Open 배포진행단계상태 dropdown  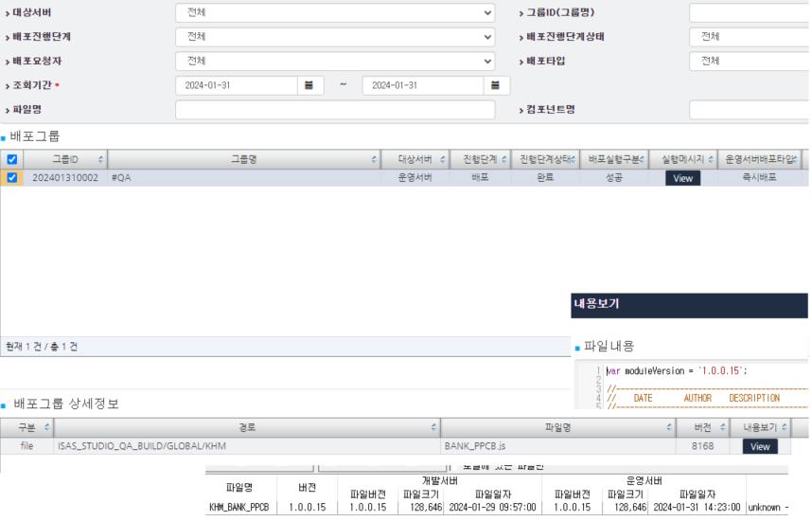click(750, 37)
